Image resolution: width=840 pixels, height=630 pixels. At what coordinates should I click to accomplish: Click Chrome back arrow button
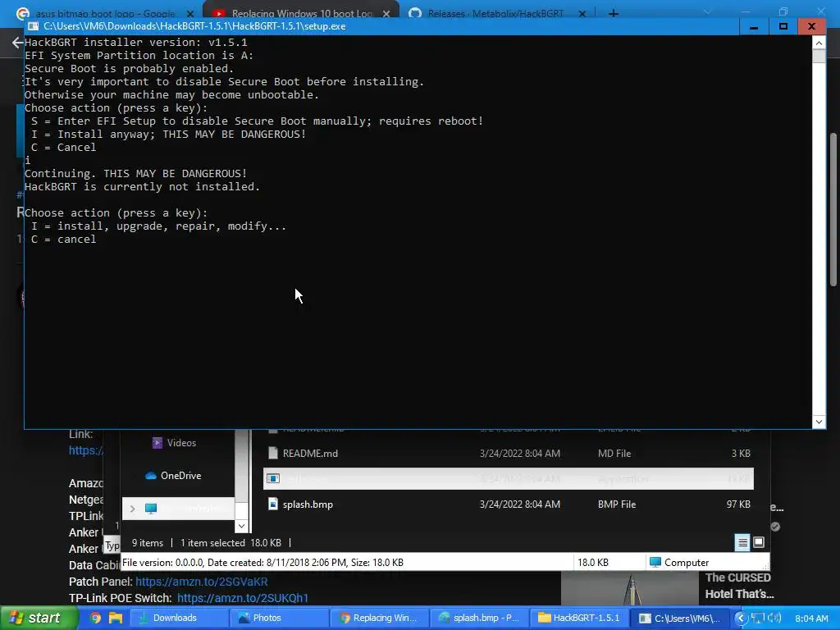tap(17, 43)
